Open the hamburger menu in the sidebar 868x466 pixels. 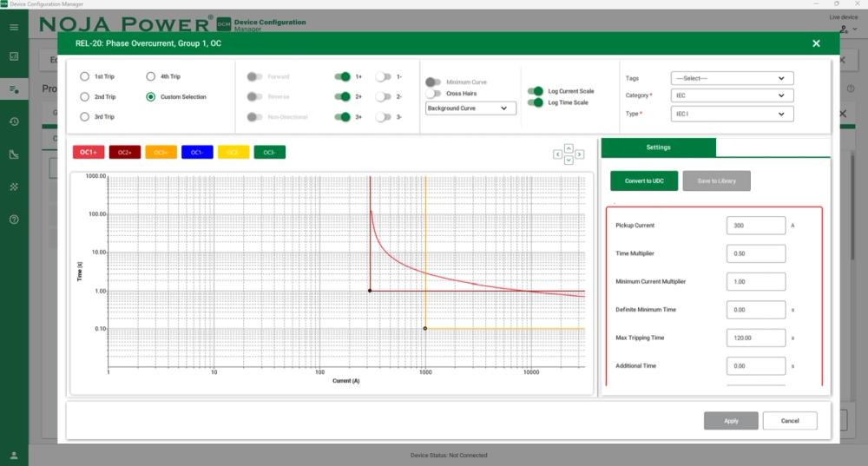14,27
